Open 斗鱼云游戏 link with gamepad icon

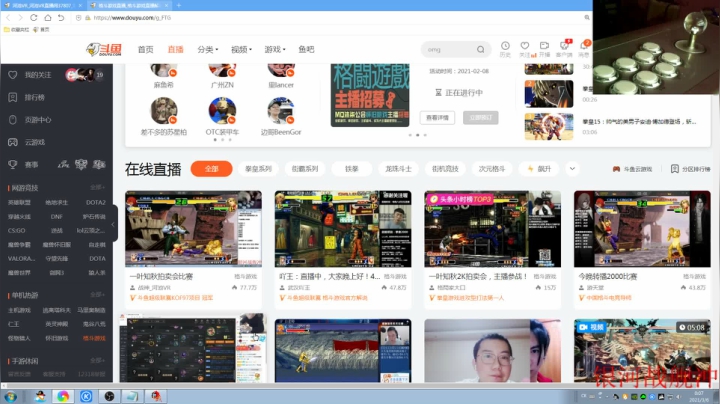pos(632,169)
